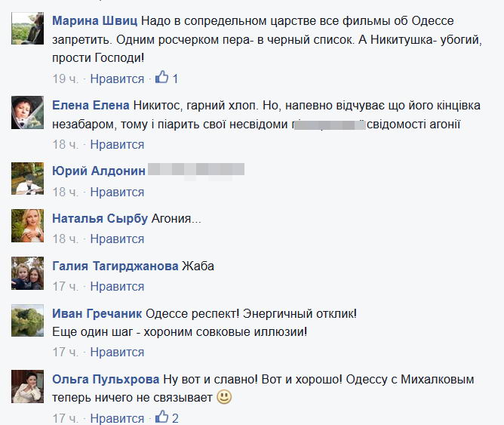504x425 pixels.
Task: Like Иван Гречаник comment via Нравится
Action: [117, 353]
